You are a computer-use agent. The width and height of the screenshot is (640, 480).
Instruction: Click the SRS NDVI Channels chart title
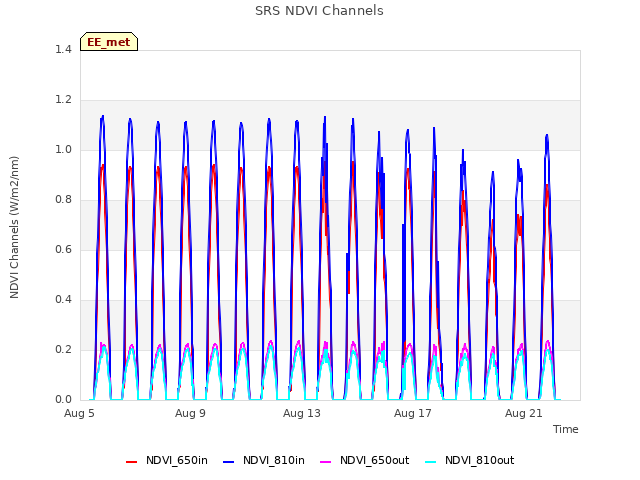point(319,11)
